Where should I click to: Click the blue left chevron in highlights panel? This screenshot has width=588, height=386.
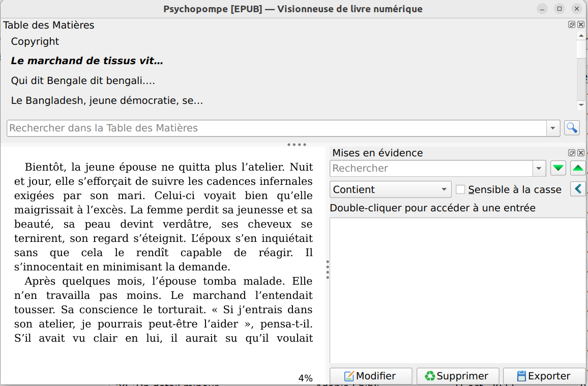tap(578, 189)
